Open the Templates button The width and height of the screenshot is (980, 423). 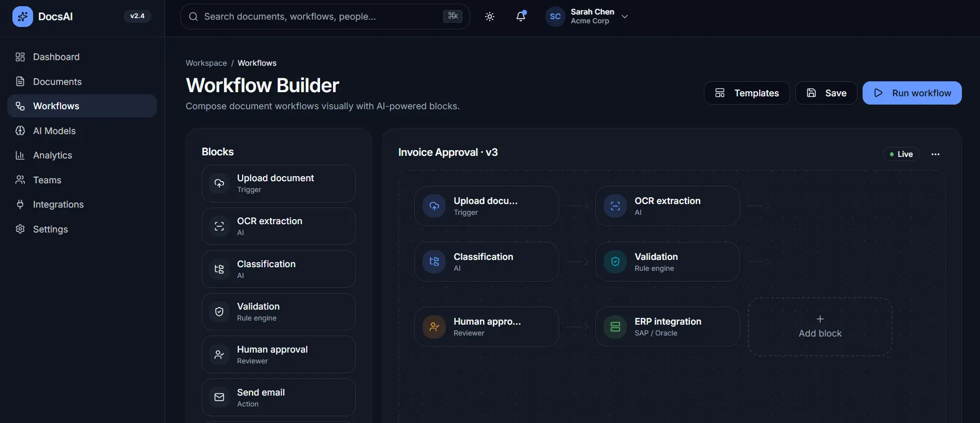coord(747,93)
